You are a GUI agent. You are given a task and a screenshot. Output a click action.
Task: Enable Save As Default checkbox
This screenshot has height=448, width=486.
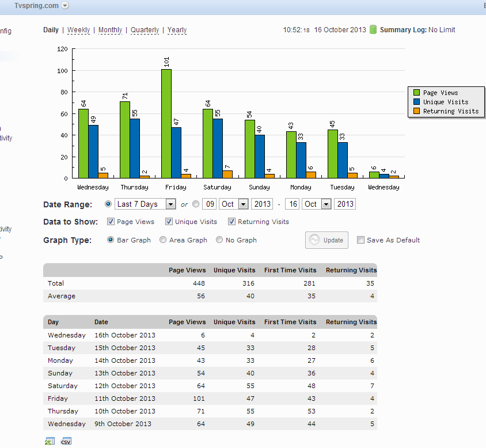pos(360,240)
